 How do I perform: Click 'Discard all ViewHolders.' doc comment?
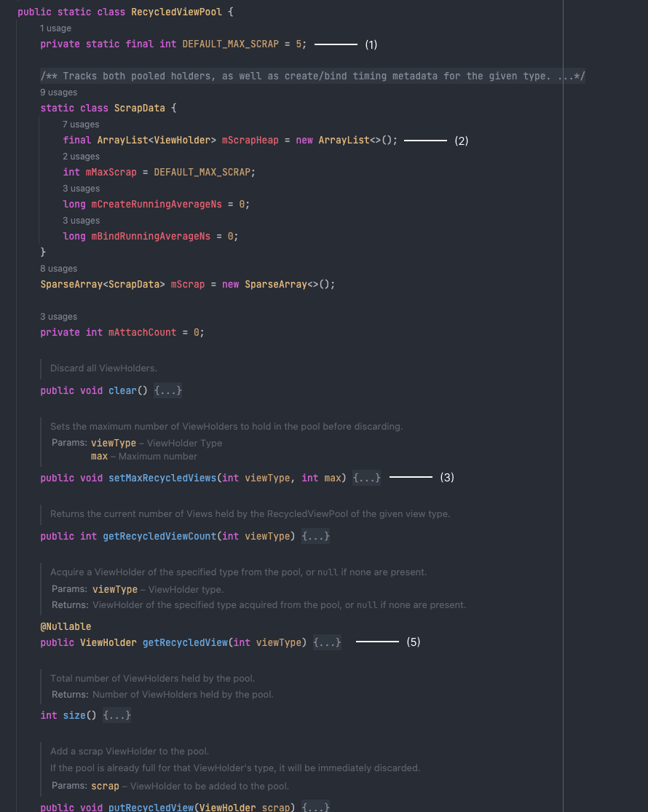coord(103,368)
